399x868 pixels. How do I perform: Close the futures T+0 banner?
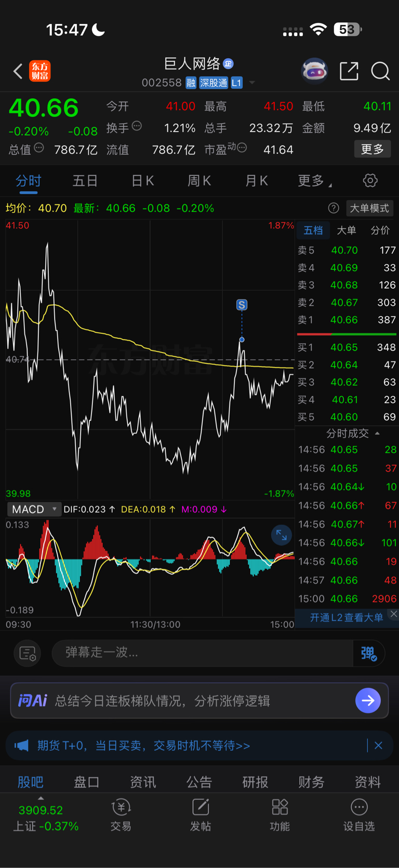click(x=378, y=745)
